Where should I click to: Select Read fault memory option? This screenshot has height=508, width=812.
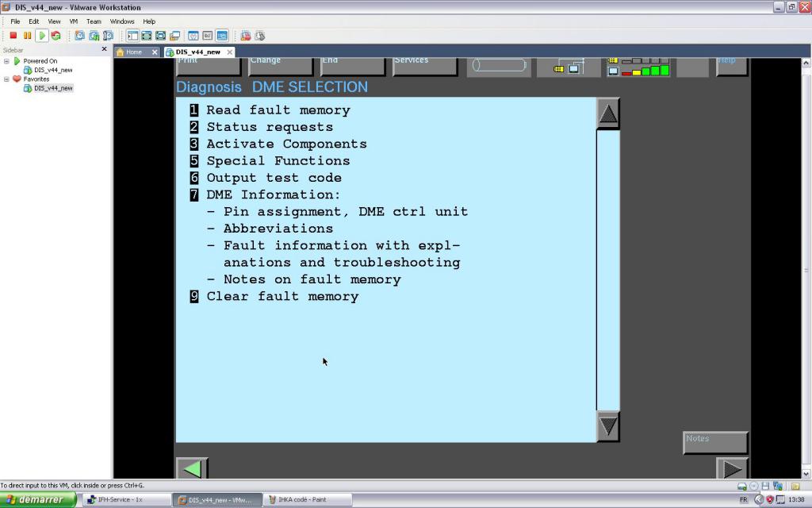click(x=278, y=110)
